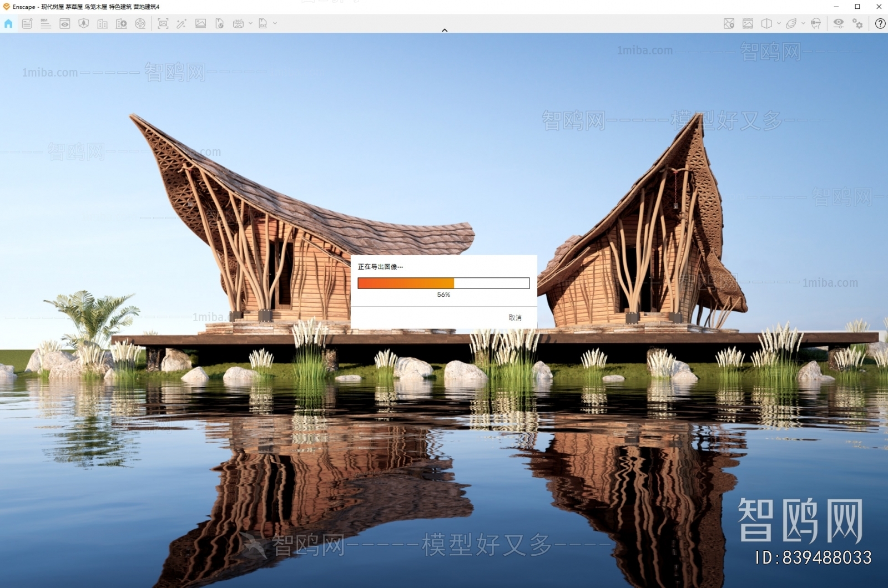Activate the magic wand enhancement tool
This screenshot has height=588, width=888.
[x=181, y=24]
